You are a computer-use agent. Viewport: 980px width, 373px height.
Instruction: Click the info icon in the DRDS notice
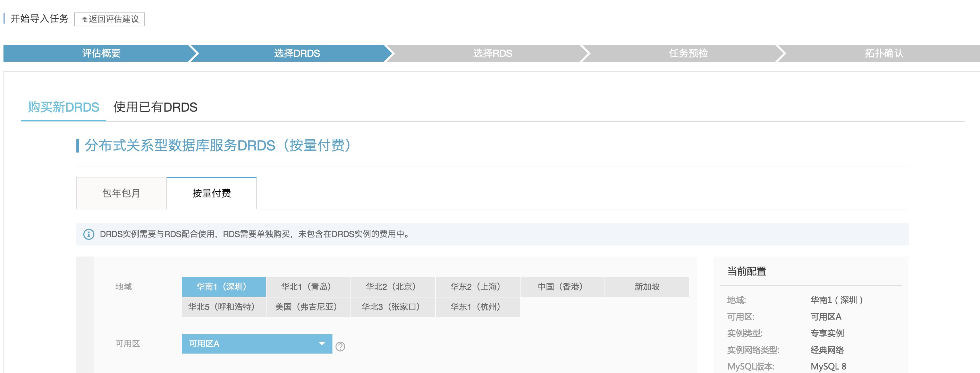click(x=88, y=234)
